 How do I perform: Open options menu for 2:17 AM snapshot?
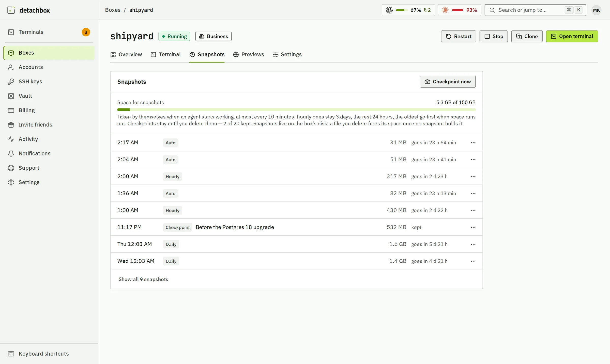pos(473,143)
